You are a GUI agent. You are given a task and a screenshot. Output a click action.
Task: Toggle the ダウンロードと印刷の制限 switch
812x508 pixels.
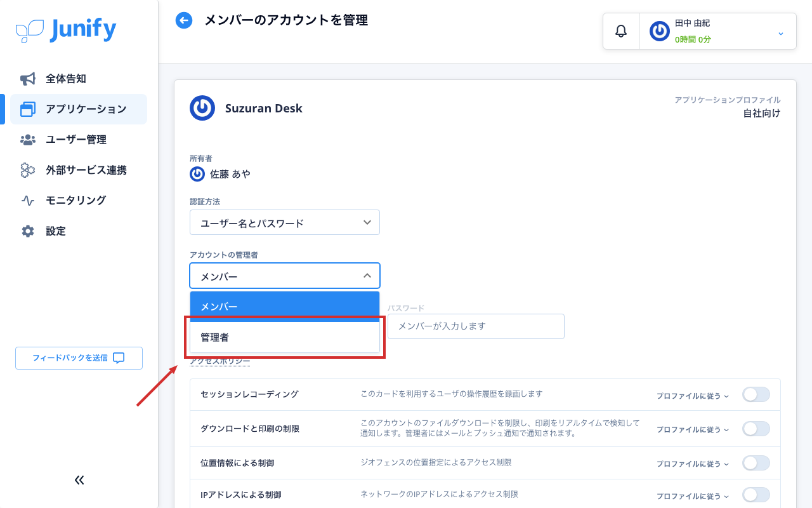pos(756,429)
